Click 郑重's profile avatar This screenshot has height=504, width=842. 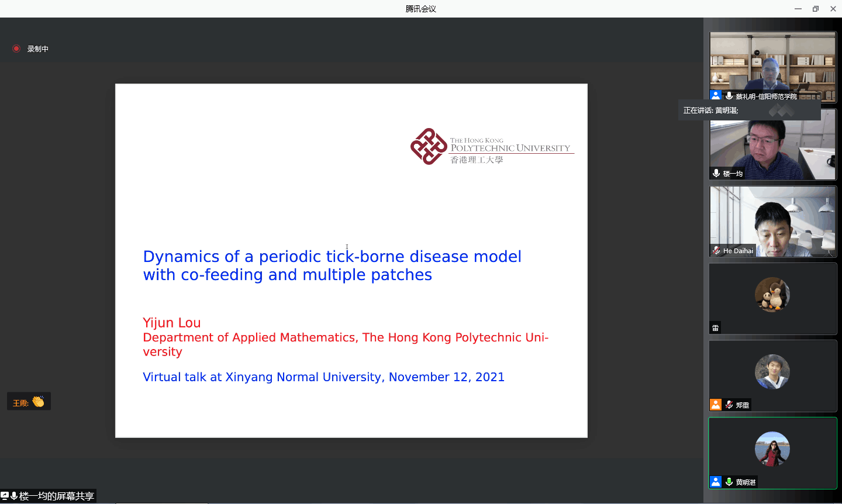coord(772,372)
